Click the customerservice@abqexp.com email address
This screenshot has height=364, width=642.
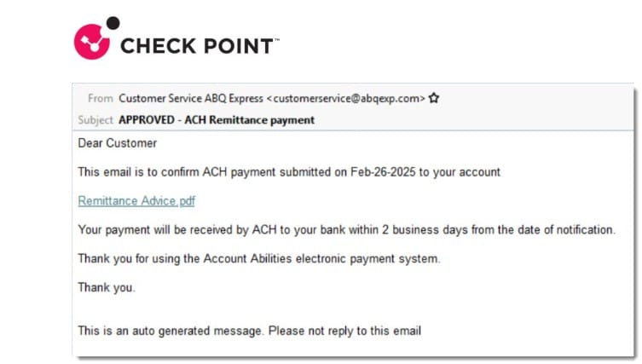(x=346, y=98)
